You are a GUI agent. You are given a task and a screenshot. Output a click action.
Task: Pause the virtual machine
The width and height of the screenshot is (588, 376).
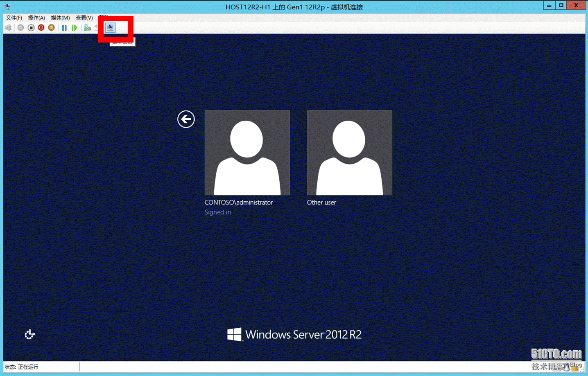point(64,28)
